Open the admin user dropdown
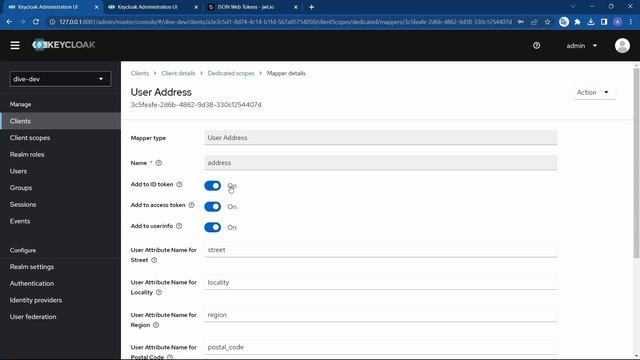The image size is (640, 360). [x=582, y=46]
